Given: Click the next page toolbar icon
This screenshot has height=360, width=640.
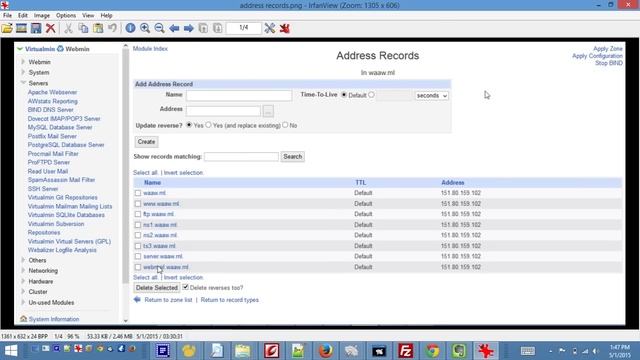Looking at the screenshot, I should (218, 28).
